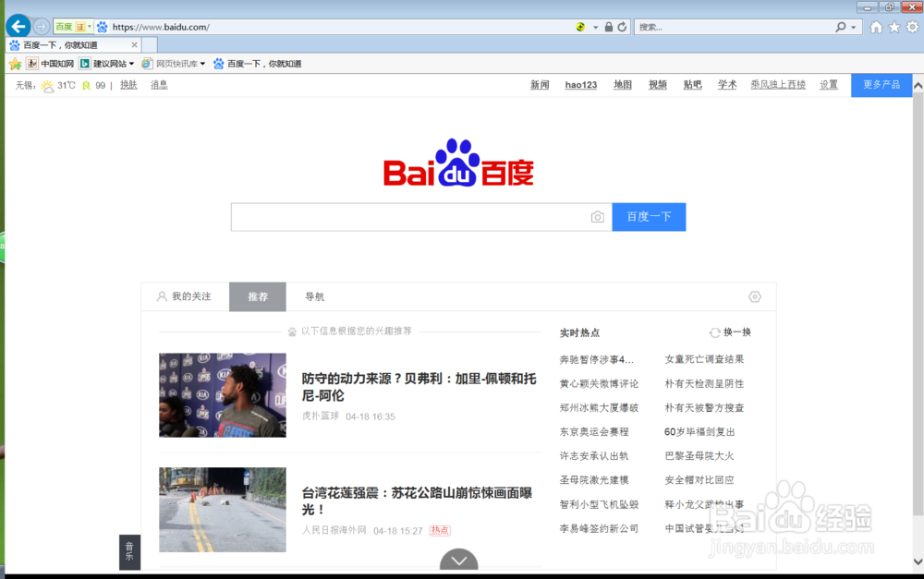Click the refresh icon beside 换一换
This screenshot has width=924, height=579.
(x=715, y=332)
